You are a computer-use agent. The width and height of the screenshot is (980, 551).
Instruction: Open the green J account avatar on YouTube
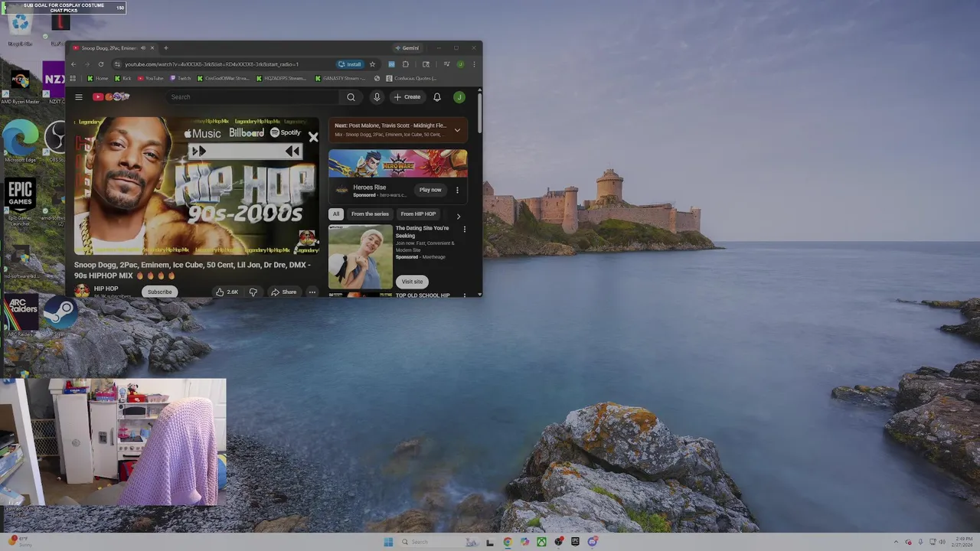point(459,97)
